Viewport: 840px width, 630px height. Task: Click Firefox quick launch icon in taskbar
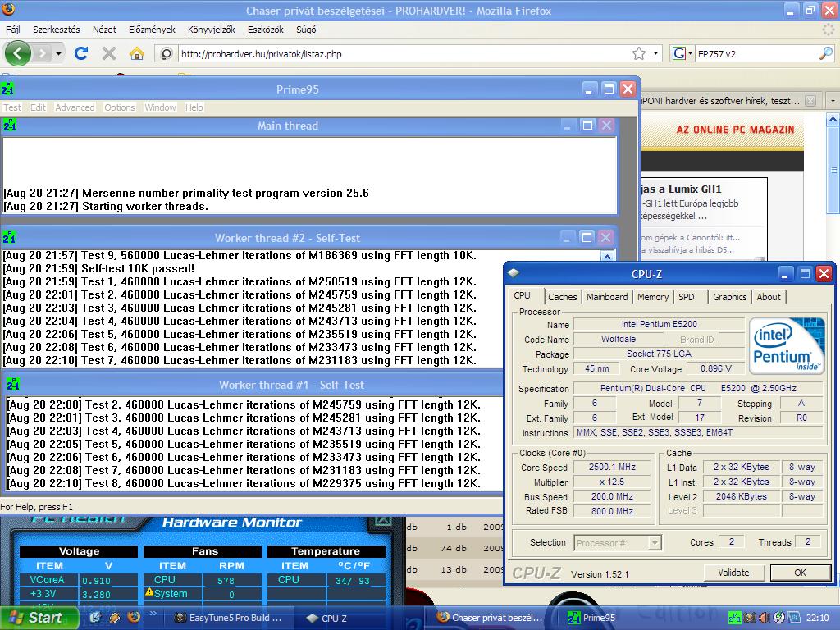[134, 617]
